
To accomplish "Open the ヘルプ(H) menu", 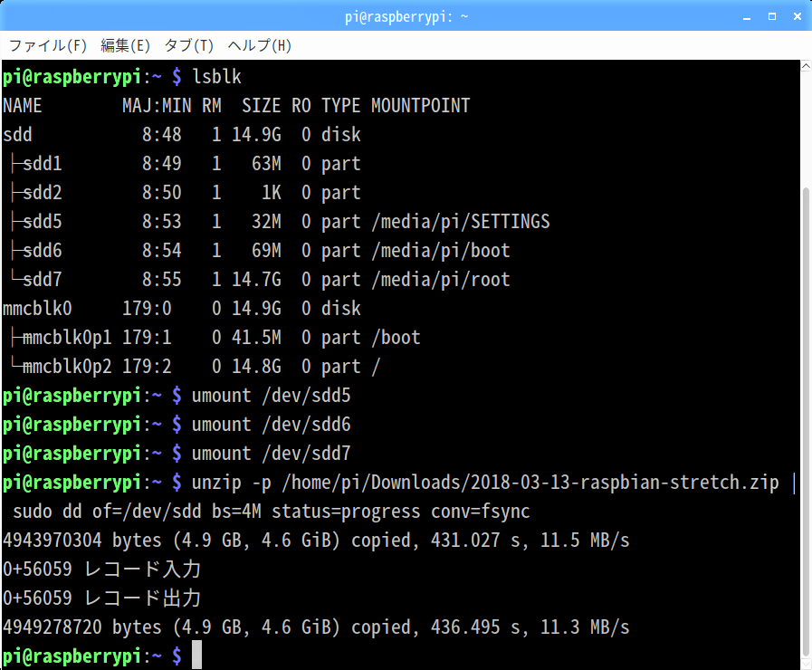I will pyautogui.click(x=260, y=45).
